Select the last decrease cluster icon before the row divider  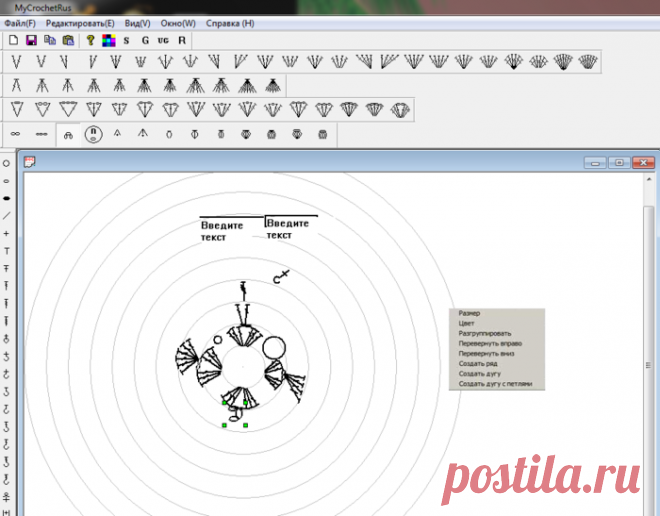click(x=273, y=85)
